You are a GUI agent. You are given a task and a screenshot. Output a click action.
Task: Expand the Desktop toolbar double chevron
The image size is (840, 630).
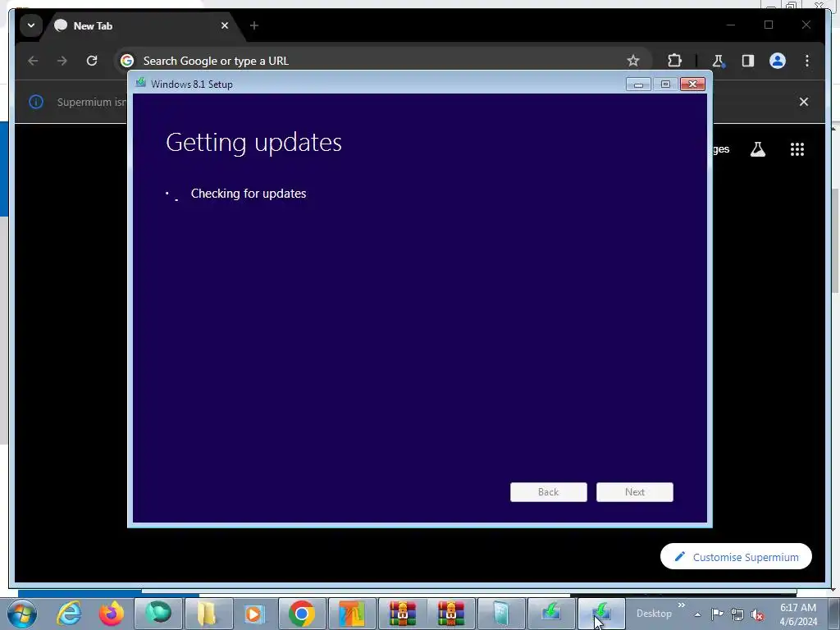(682, 605)
